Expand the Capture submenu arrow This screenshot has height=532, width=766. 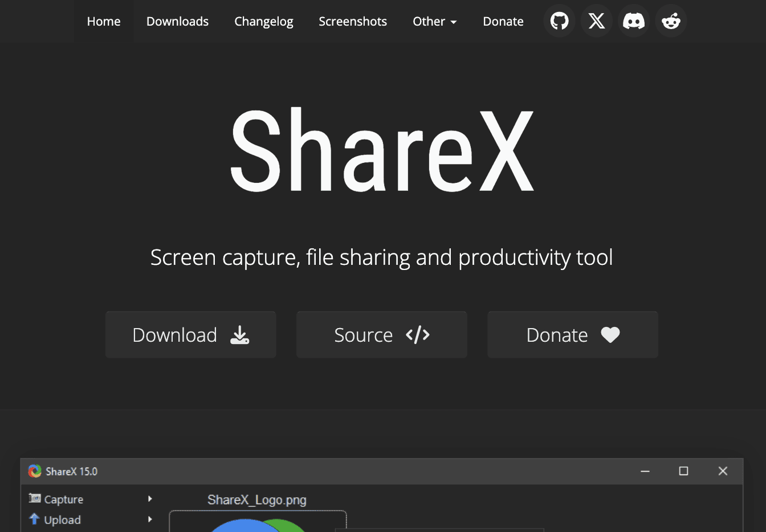point(150,499)
